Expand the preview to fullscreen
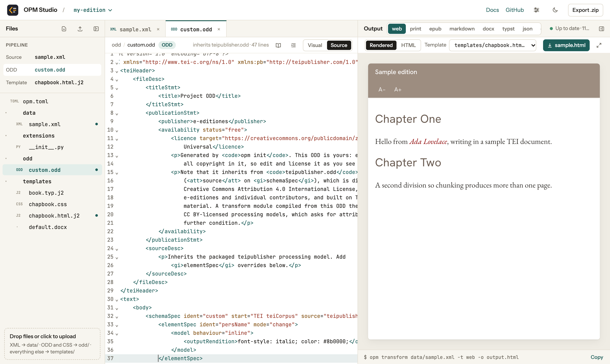610x364 pixels. [599, 45]
